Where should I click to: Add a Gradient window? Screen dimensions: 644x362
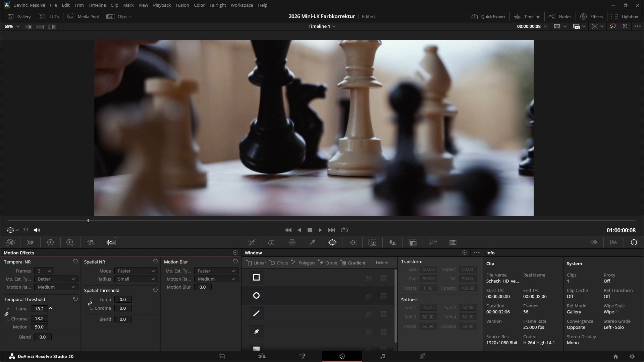tap(353, 263)
